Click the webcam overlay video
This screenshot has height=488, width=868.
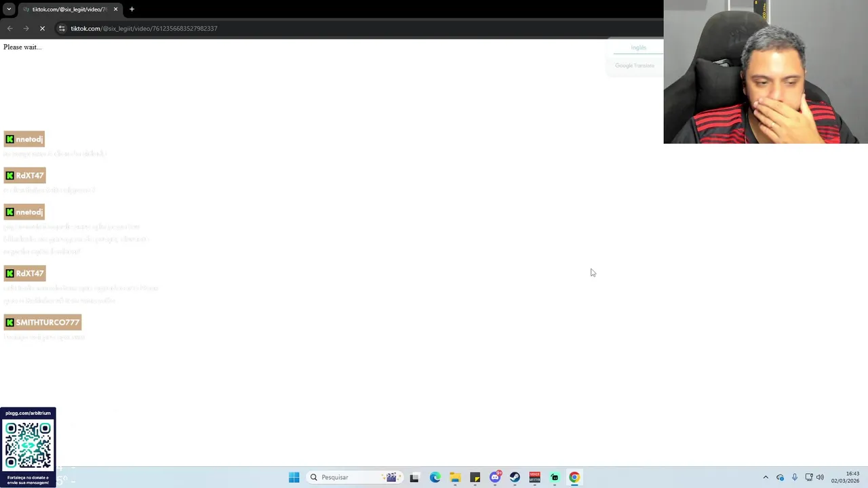(766, 72)
